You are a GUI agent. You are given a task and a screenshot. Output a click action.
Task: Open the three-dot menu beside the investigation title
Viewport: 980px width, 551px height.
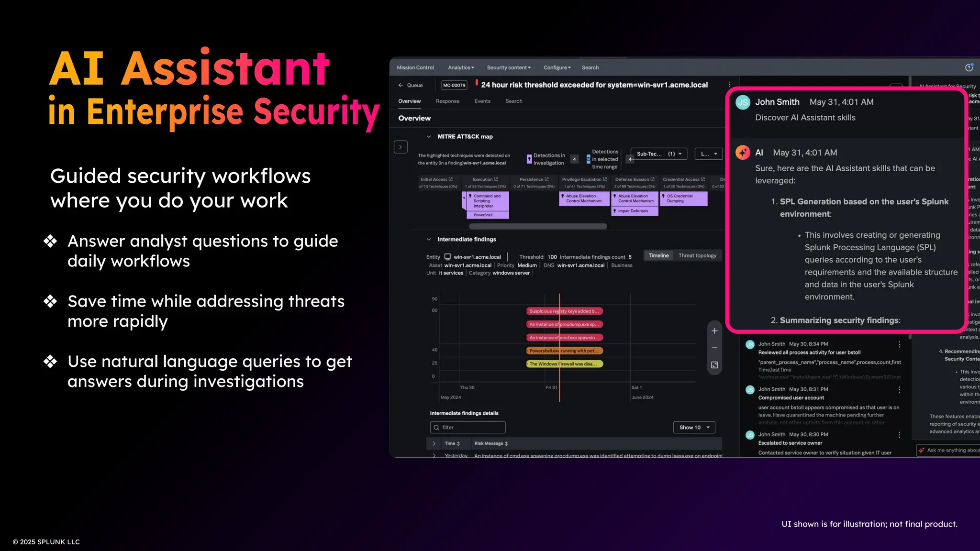click(730, 85)
